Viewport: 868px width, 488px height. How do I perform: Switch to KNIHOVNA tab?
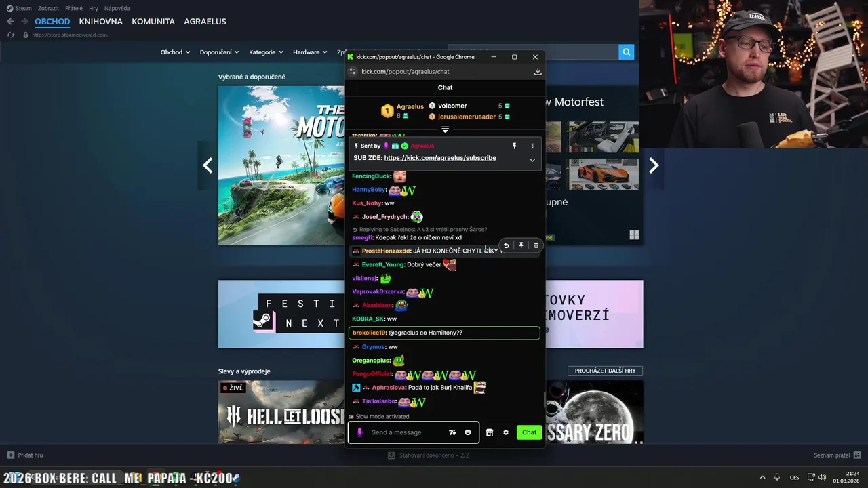tap(101, 22)
